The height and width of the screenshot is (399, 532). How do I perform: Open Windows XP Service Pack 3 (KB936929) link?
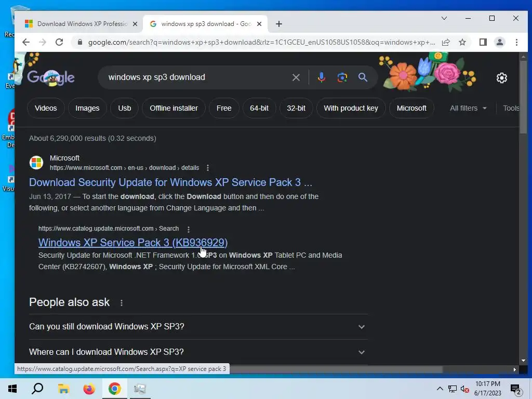[x=132, y=243]
